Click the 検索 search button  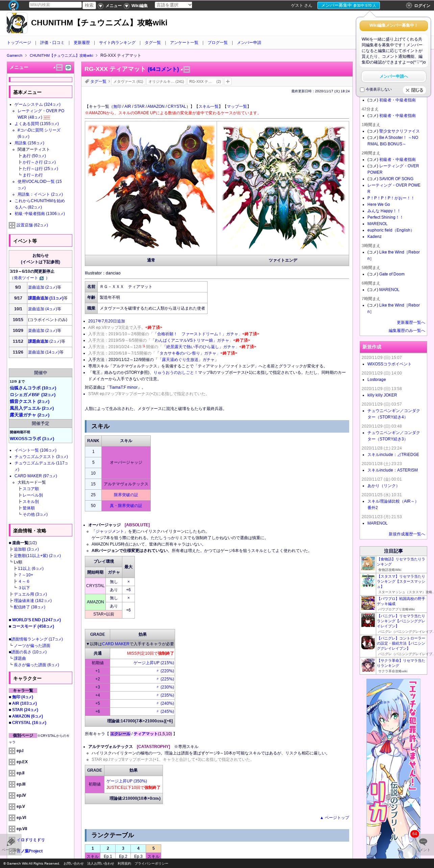(x=89, y=5)
